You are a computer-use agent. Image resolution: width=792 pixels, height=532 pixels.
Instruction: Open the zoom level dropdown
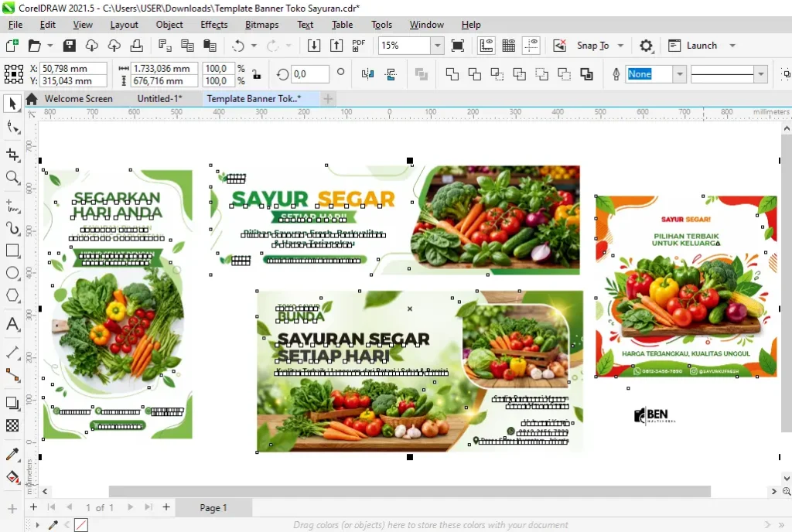tap(438, 46)
